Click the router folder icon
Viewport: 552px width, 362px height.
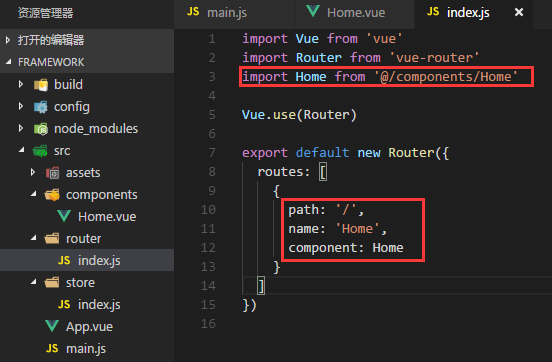(x=52, y=239)
